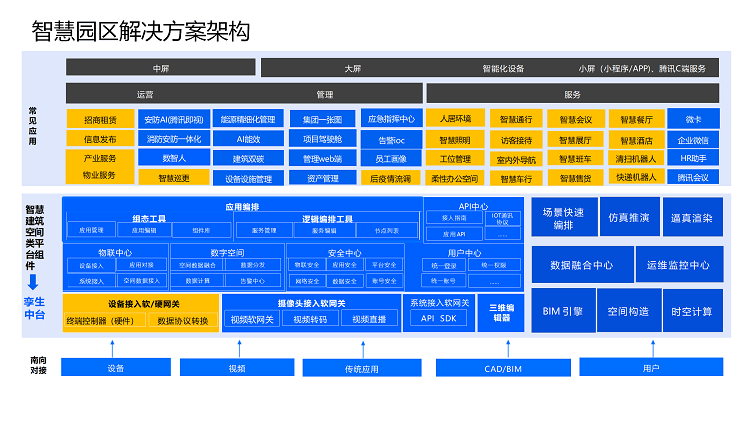Click the 管理web端 box
This screenshot has height=421, width=750.
point(323,158)
